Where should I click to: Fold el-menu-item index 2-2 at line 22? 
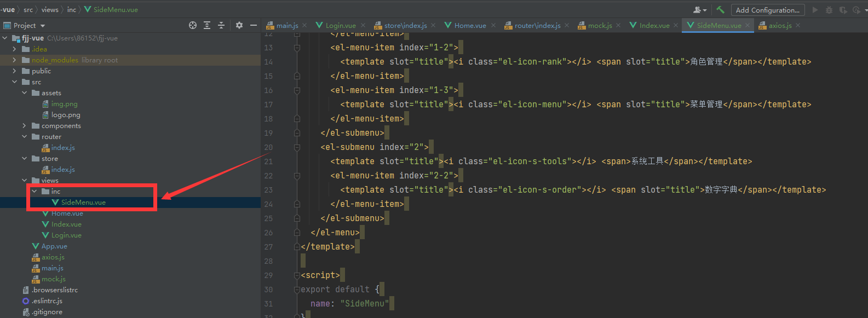pos(297,176)
